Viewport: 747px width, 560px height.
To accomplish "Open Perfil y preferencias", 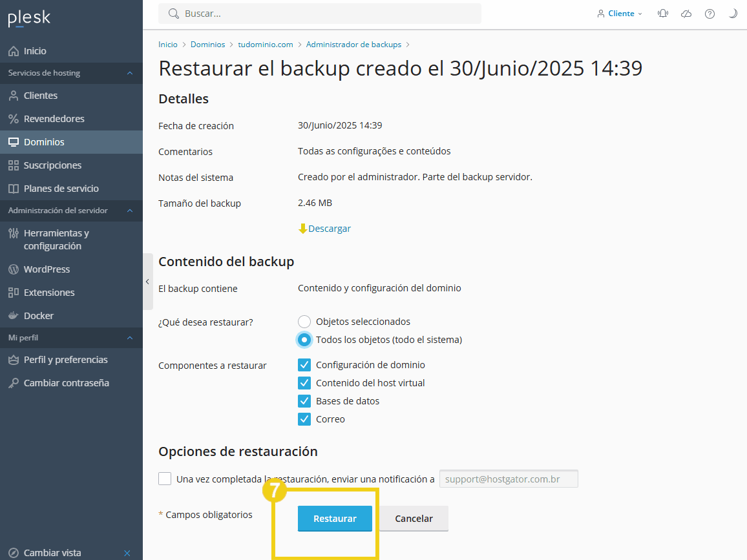I will pos(72,360).
